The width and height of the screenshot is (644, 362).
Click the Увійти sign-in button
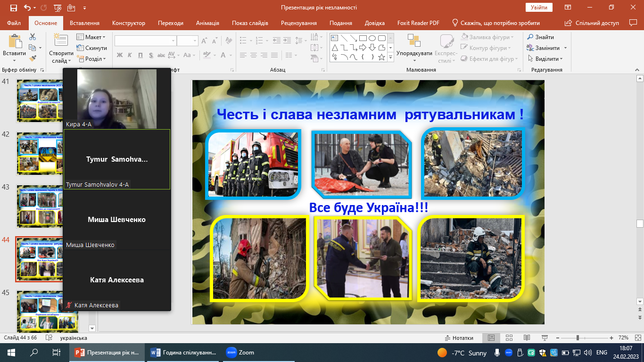539,8
